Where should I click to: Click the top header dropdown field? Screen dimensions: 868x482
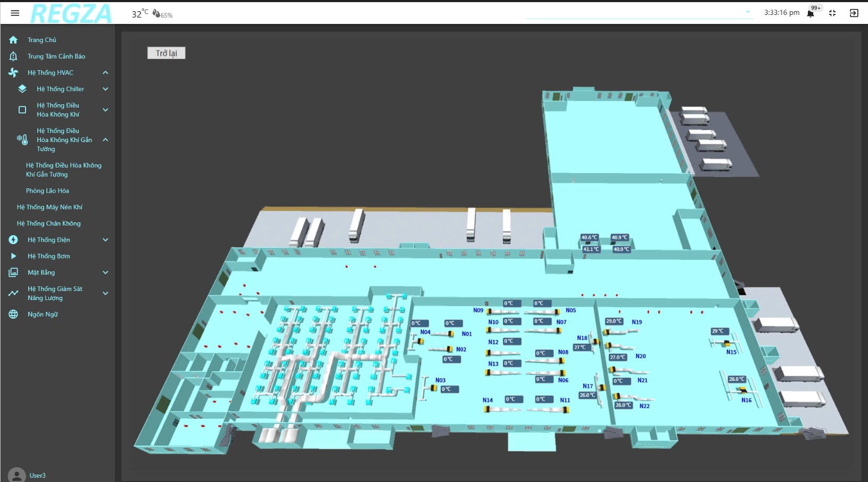point(639,13)
